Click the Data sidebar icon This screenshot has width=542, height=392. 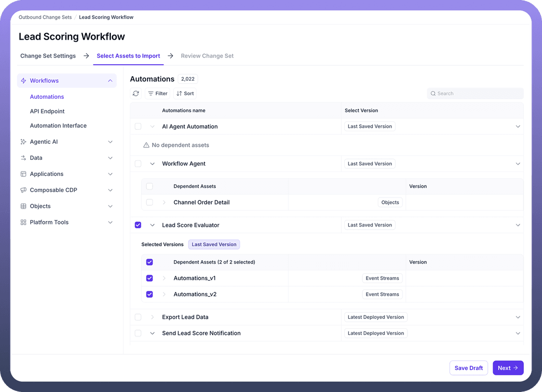(x=23, y=158)
